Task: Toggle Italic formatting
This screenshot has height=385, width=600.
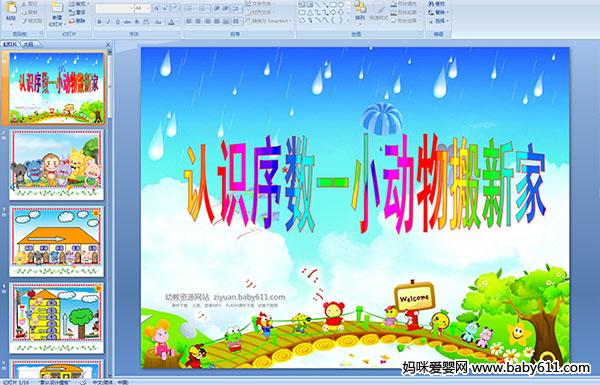Action: 108,22
